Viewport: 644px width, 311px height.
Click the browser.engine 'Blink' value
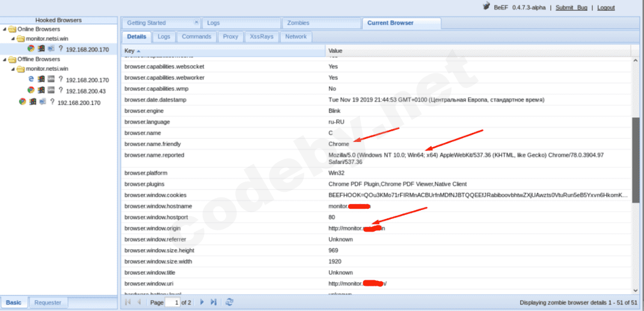(334, 111)
